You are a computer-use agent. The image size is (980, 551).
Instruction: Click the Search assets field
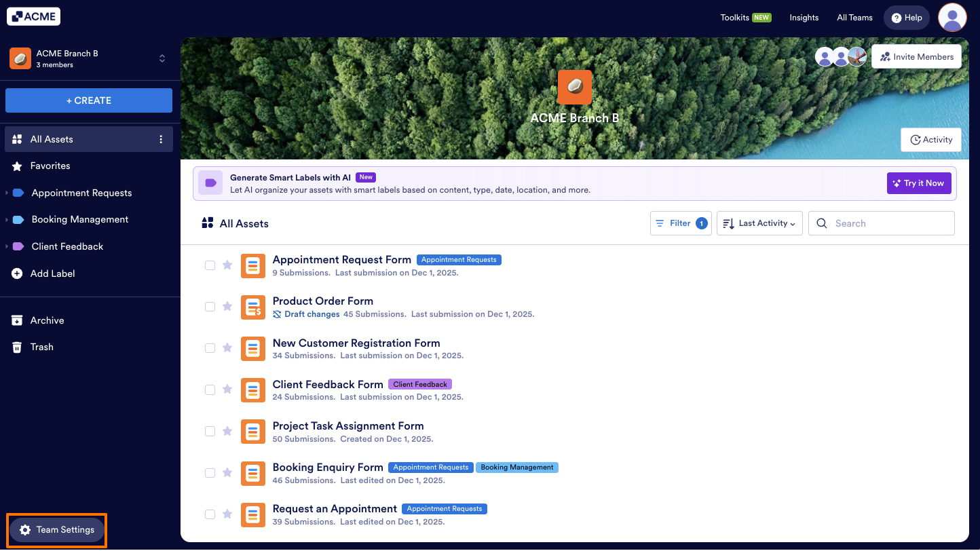pyautogui.click(x=882, y=223)
